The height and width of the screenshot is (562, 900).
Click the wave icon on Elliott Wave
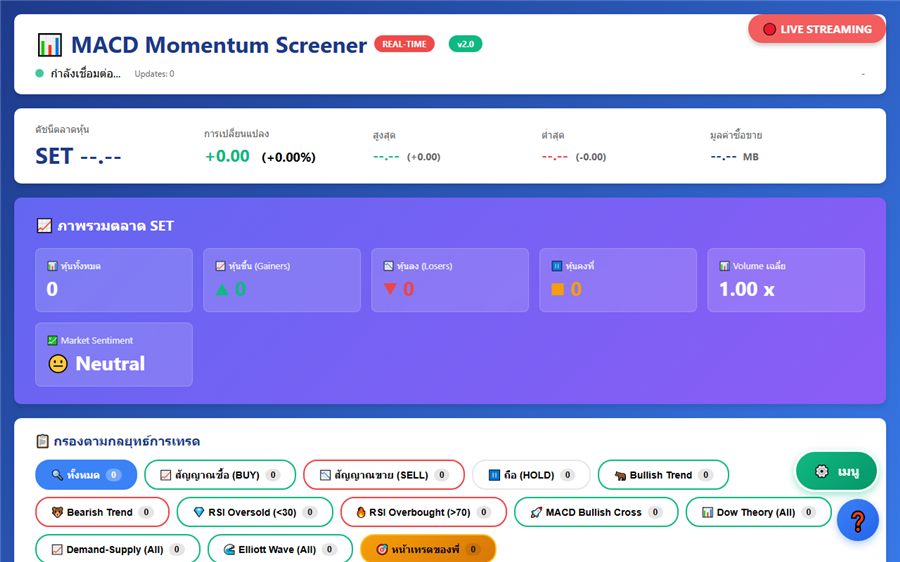(229, 549)
